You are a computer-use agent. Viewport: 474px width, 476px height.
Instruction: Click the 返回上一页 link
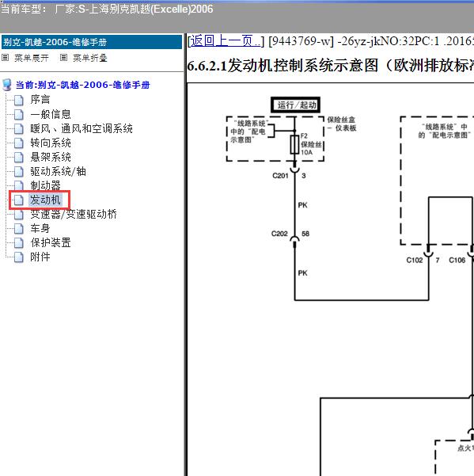225,40
